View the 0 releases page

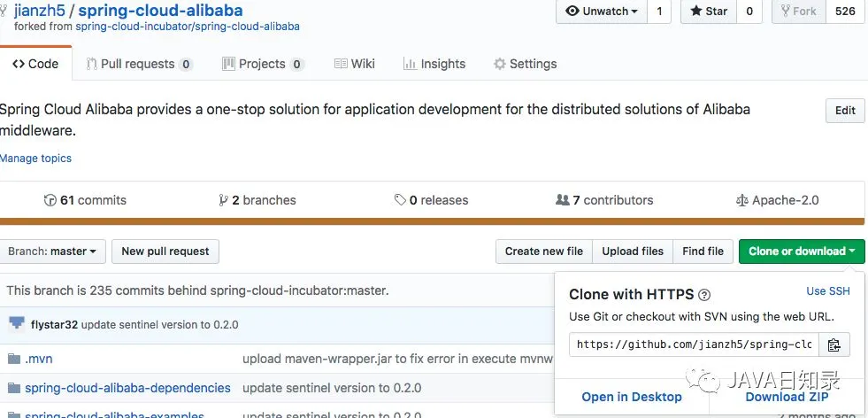click(x=431, y=200)
